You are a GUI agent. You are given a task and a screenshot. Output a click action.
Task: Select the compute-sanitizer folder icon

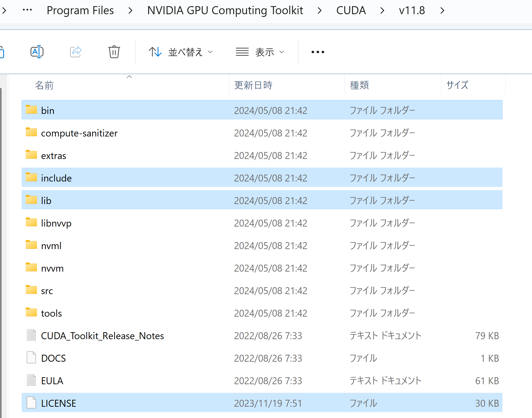(31, 132)
